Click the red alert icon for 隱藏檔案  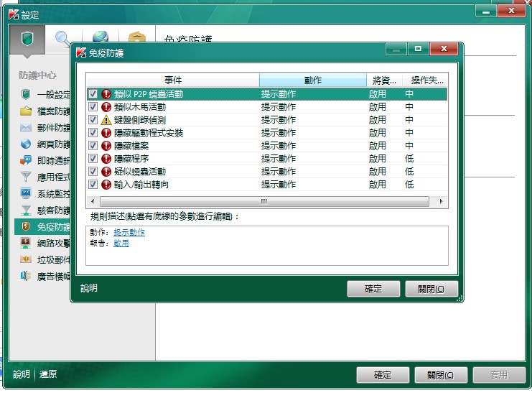(x=106, y=146)
